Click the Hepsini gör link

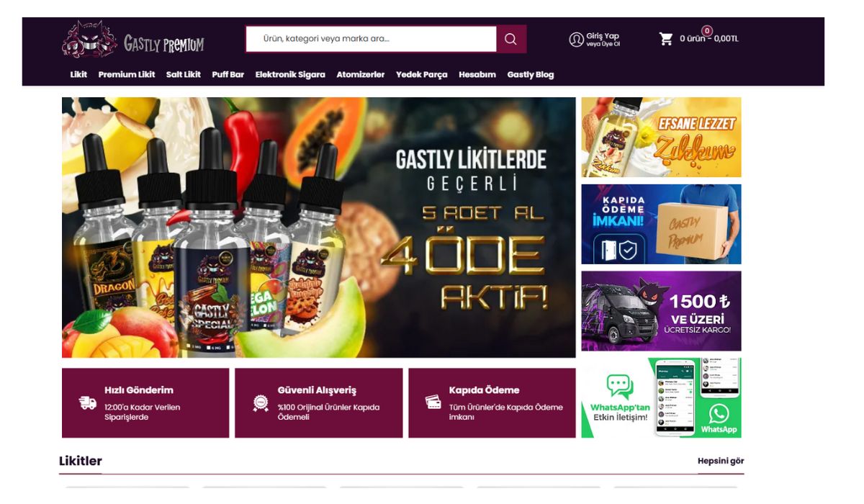(721, 461)
